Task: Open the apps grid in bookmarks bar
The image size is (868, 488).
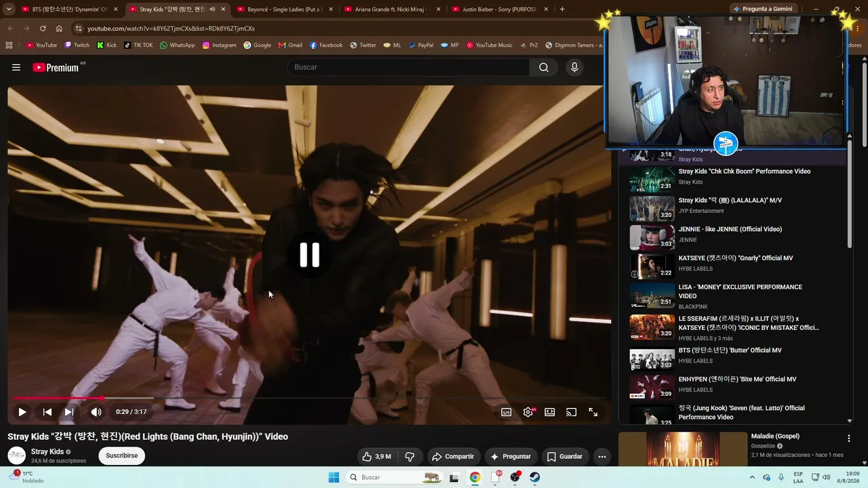Action: pyautogui.click(x=9, y=45)
